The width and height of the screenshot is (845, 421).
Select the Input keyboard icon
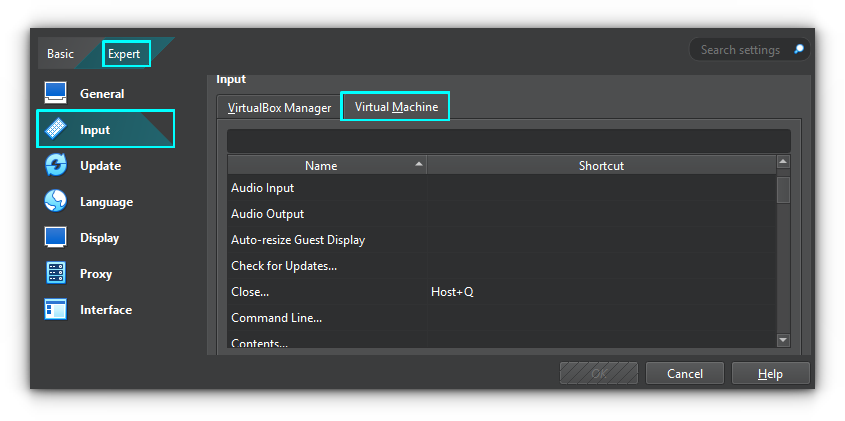pos(55,129)
